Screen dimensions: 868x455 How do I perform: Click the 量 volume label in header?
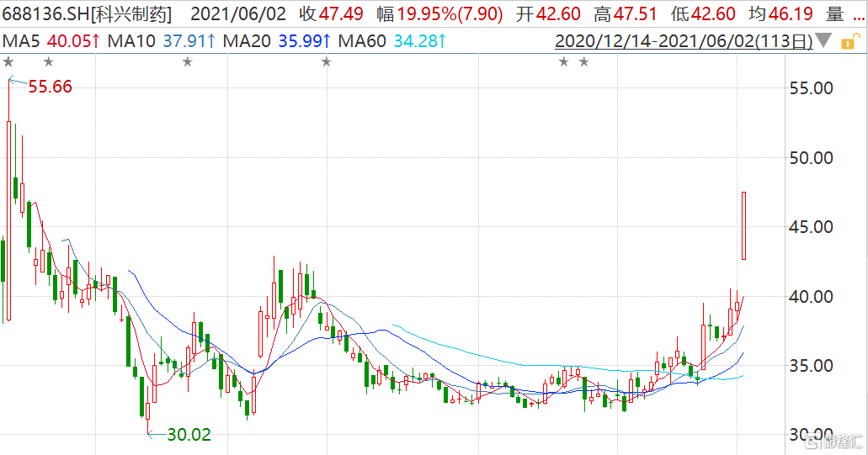click(835, 13)
